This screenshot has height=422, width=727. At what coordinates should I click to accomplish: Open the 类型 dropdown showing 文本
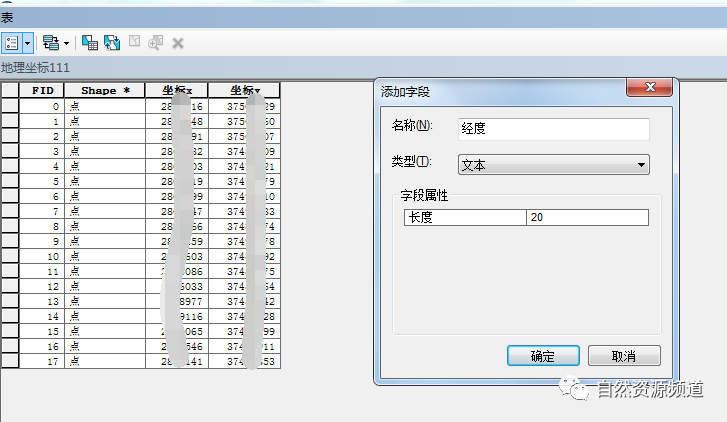554,165
